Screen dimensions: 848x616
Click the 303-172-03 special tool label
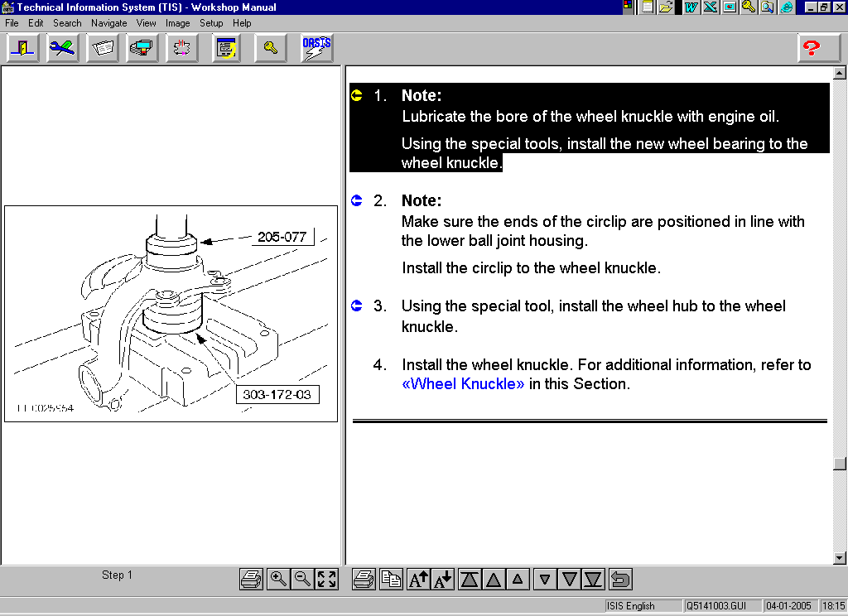click(x=277, y=395)
